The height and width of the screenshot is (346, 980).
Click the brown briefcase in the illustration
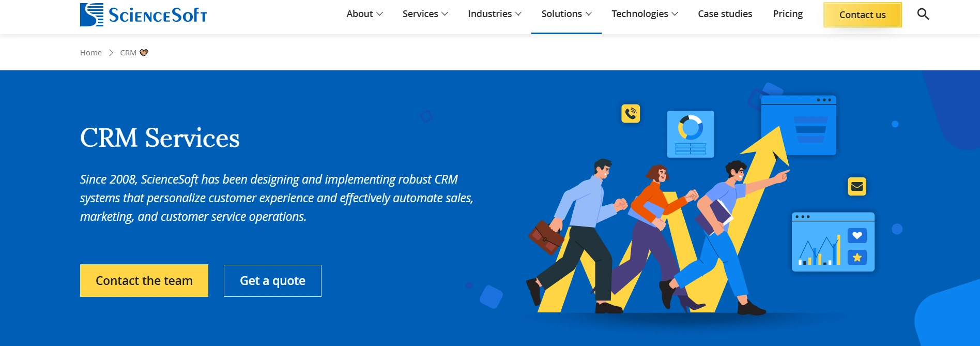[x=546, y=237]
